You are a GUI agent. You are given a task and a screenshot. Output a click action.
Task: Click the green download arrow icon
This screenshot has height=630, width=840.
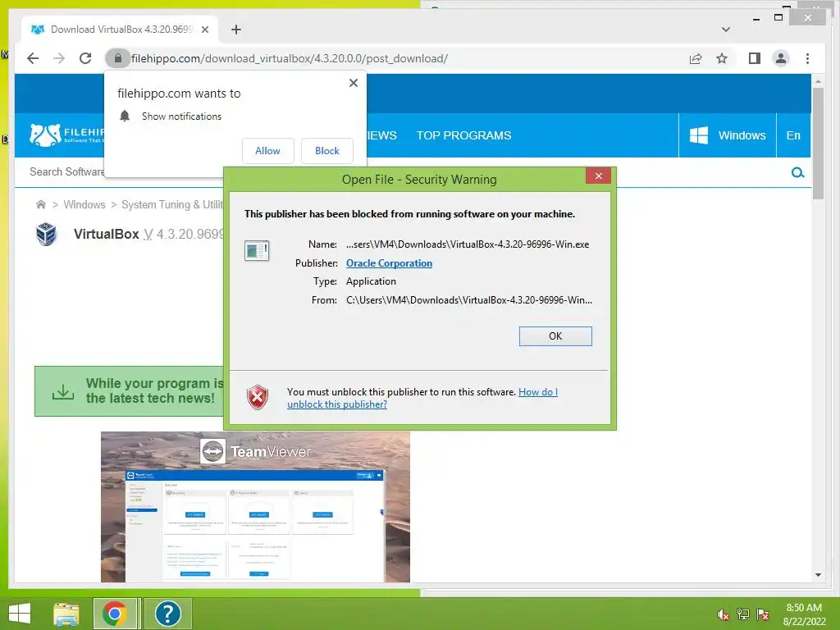pyautogui.click(x=62, y=391)
